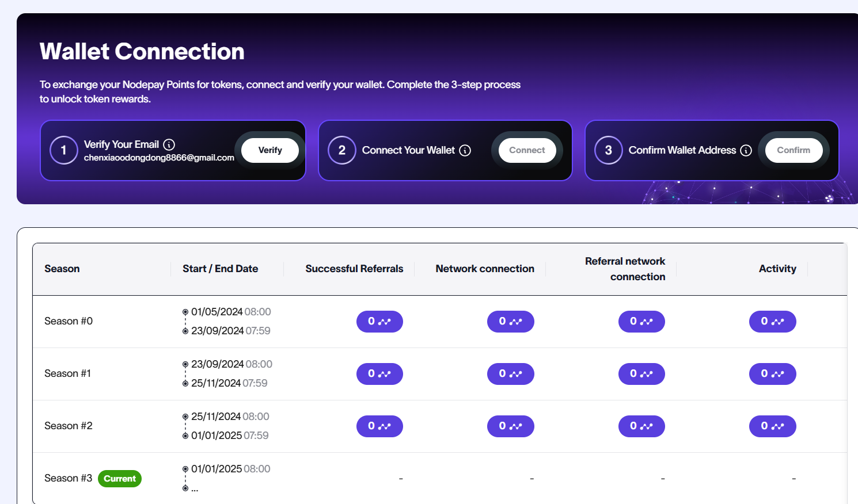Click the Network connection column header

click(x=485, y=269)
